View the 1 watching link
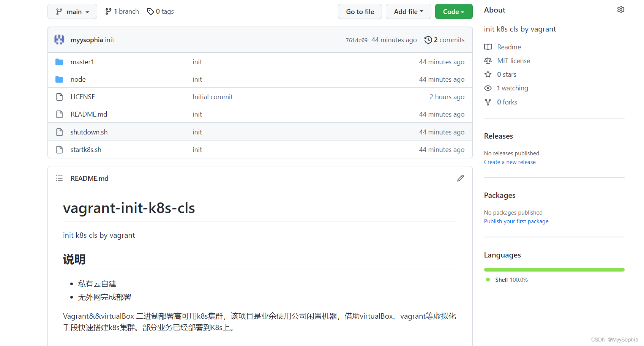Image resolution: width=644 pixels, height=346 pixels. [x=512, y=88]
